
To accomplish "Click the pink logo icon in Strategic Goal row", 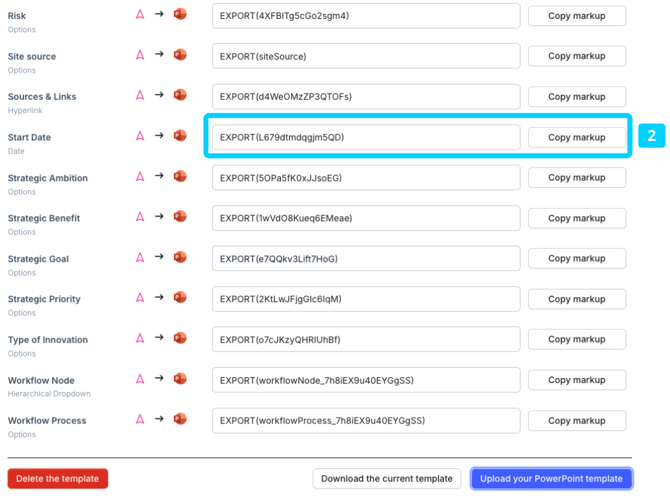I will click(x=140, y=257).
